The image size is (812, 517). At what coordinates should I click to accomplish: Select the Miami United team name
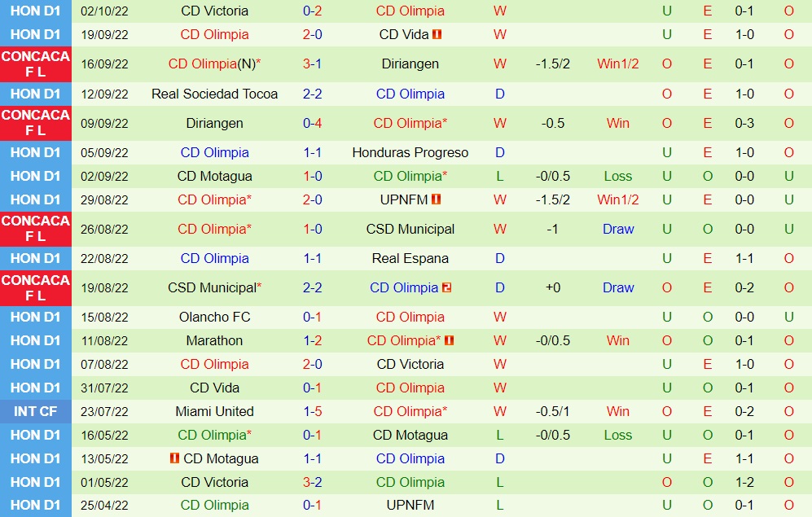click(x=214, y=411)
